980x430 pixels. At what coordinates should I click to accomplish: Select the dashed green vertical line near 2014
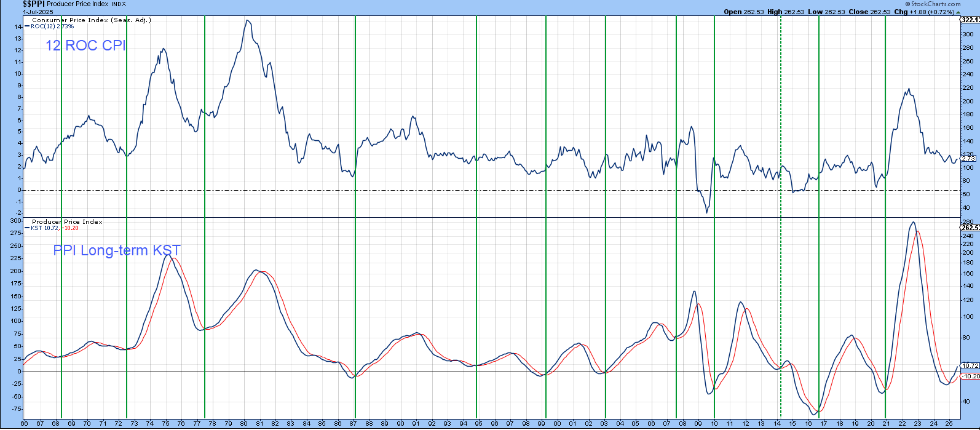click(781, 246)
